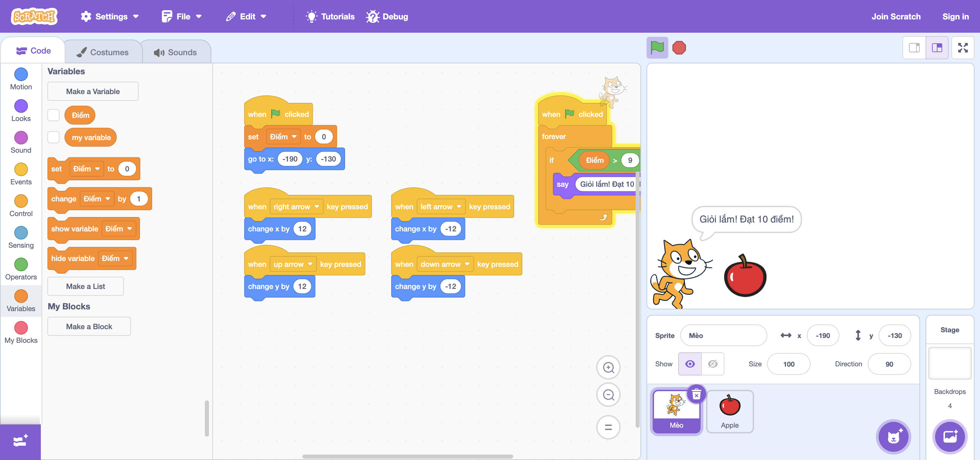Choose a new sprite with cat button
This screenshot has width=980, height=460.
[893, 437]
